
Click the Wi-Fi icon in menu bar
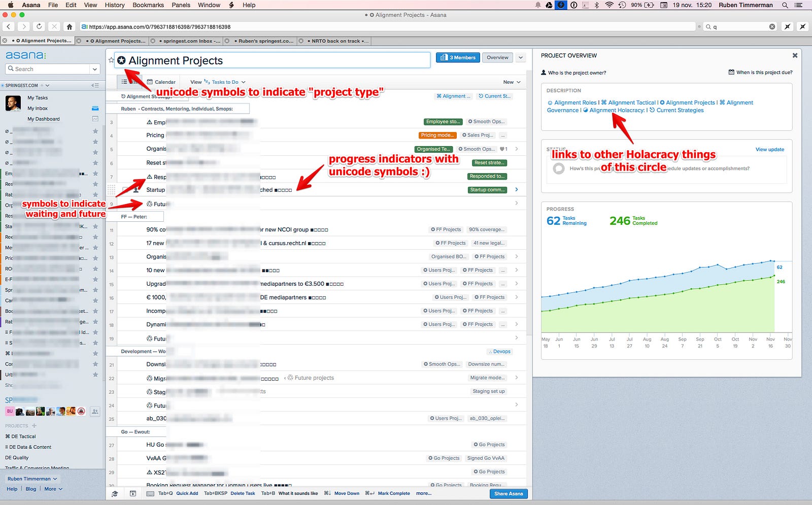pos(609,5)
